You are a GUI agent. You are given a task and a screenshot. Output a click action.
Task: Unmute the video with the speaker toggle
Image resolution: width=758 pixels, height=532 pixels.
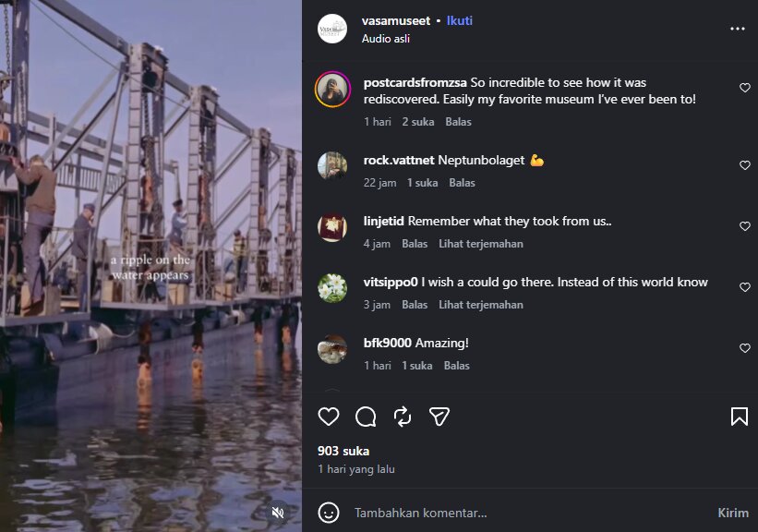coord(278,511)
